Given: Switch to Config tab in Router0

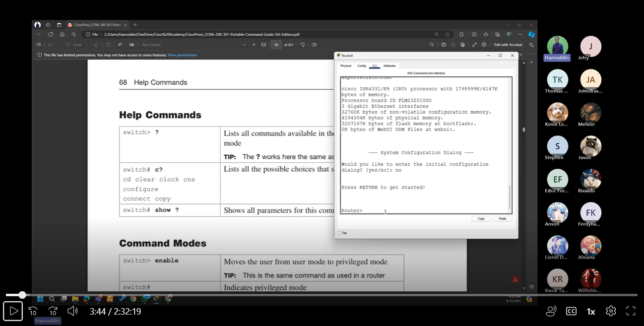Looking at the screenshot, I should pyautogui.click(x=362, y=65).
